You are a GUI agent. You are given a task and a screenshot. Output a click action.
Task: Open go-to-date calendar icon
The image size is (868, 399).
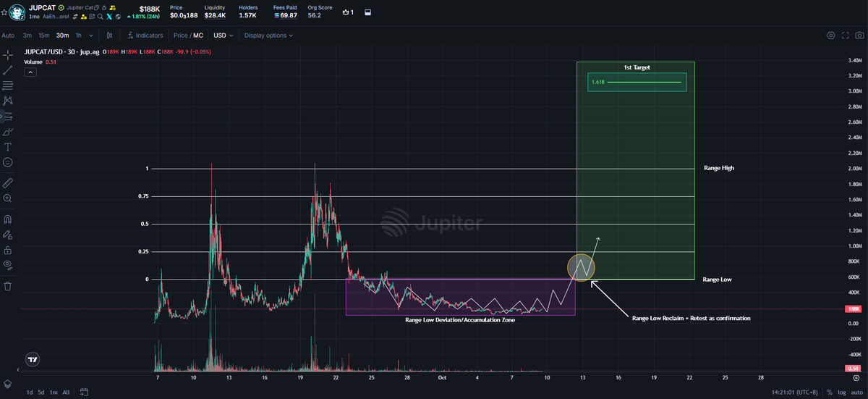point(85,392)
